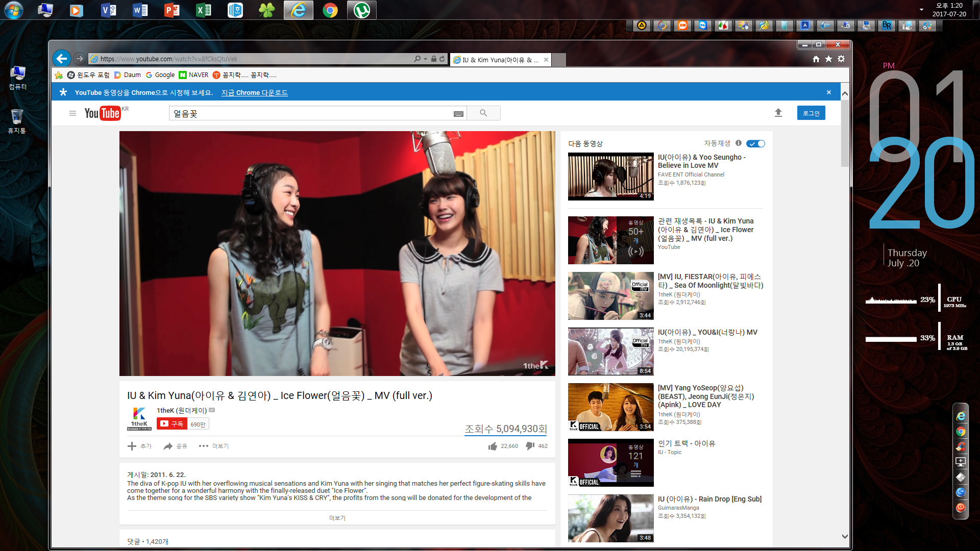Click page scrollbar down arrow

point(845,537)
